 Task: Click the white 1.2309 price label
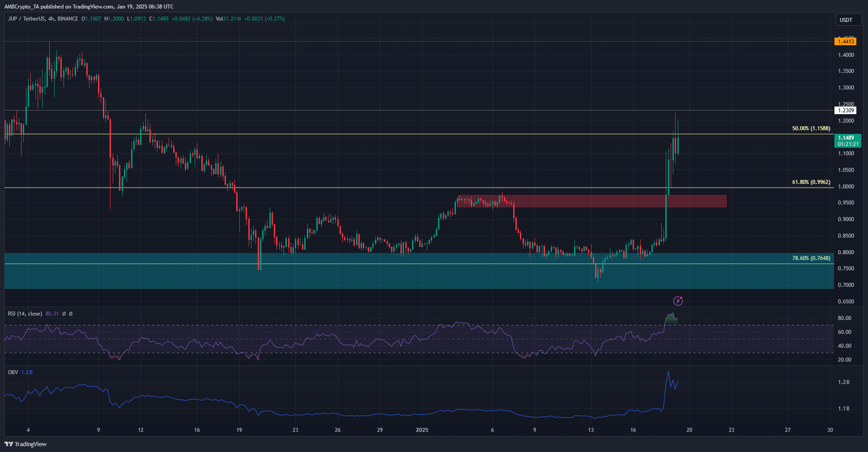click(845, 111)
